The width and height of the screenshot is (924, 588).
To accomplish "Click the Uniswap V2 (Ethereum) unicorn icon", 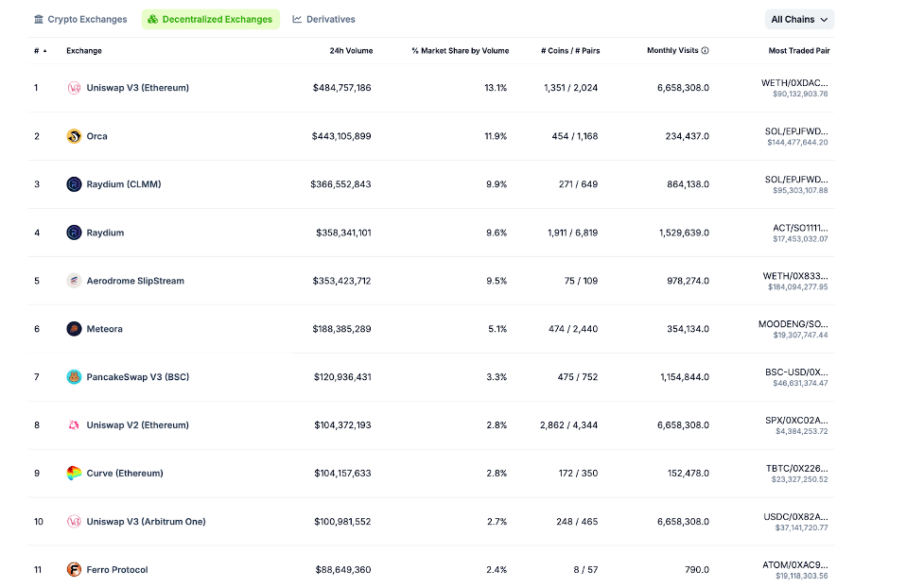I will [74, 425].
